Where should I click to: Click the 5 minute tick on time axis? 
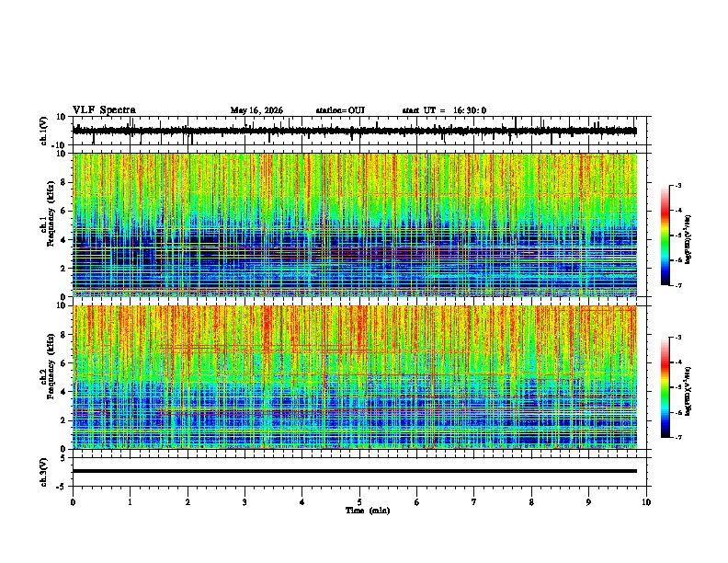pyautogui.click(x=359, y=502)
